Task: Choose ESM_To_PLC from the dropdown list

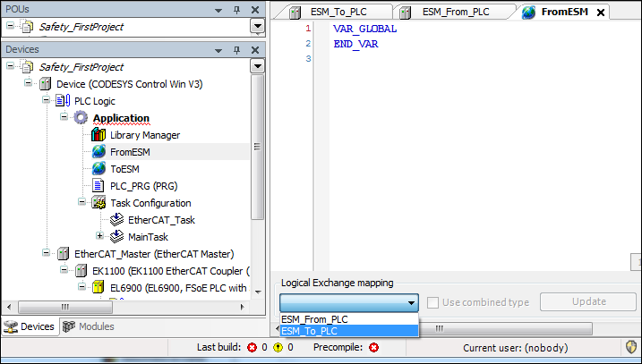Action: click(349, 331)
